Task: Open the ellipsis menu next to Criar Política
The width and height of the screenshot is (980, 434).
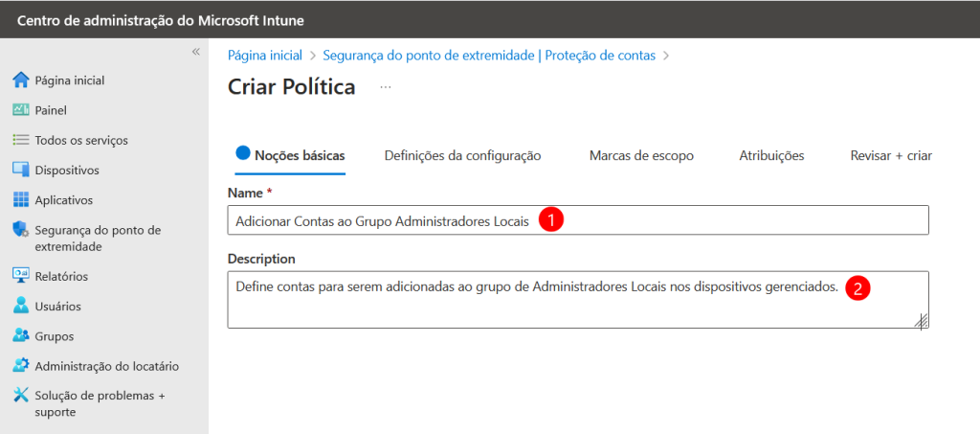Action: point(386,87)
